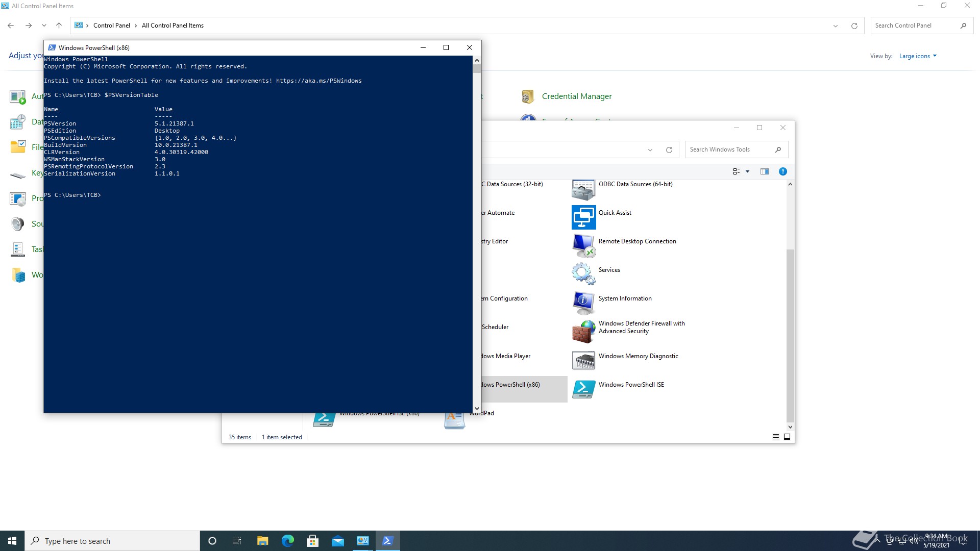Click the taskbar date and time
Image resolution: width=980 pixels, height=551 pixels.
point(937,541)
